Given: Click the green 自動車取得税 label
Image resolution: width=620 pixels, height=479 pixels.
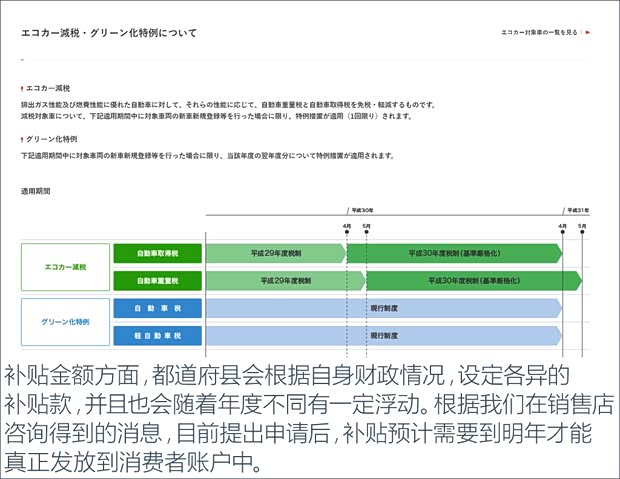Looking at the screenshot, I should (x=157, y=254).
